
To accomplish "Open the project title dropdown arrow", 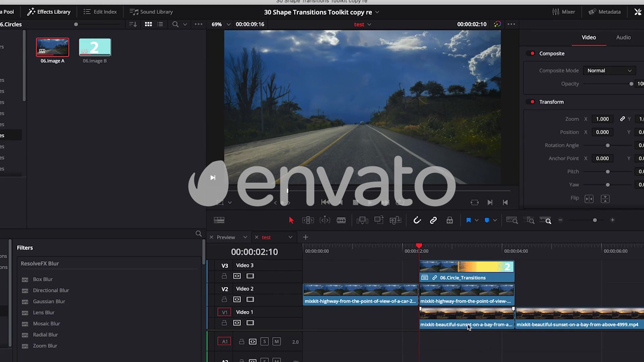I will pos(377,12).
